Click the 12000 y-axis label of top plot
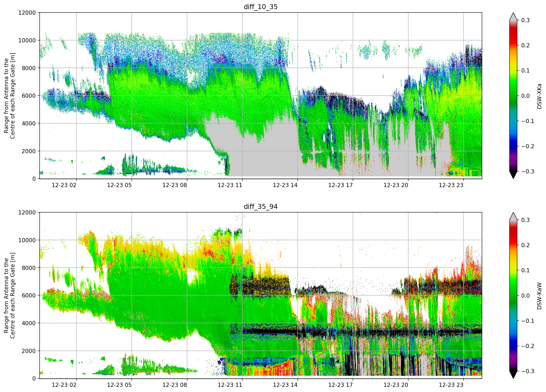 click(x=27, y=13)
